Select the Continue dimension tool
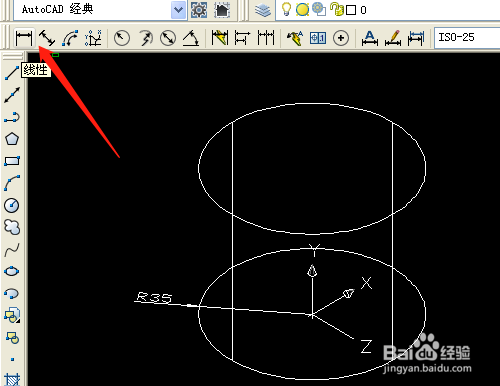 tap(266, 38)
